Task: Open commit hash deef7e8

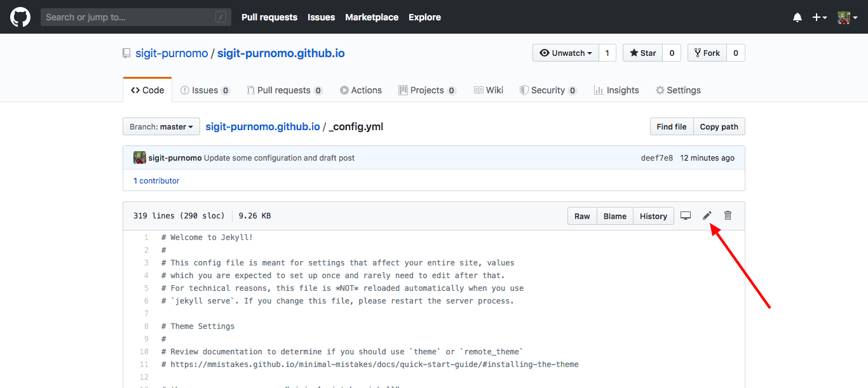Action: click(x=657, y=157)
